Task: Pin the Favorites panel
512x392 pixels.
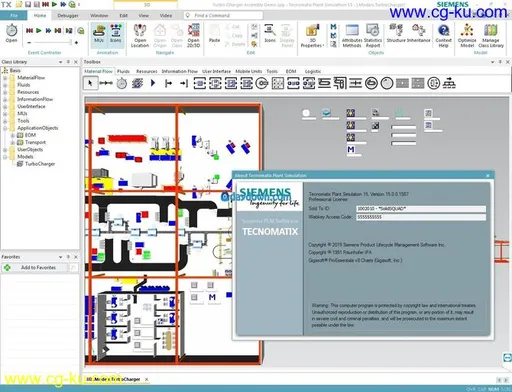Action: pyautogui.click(x=68, y=257)
